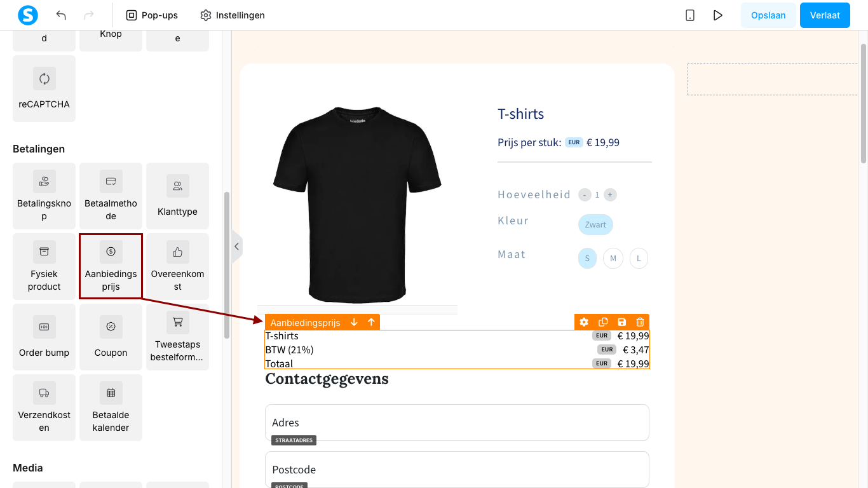The height and width of the screenshot is (488, 868).
Task: Click the left sidebar scrollbar
Action: click(227, 264)
